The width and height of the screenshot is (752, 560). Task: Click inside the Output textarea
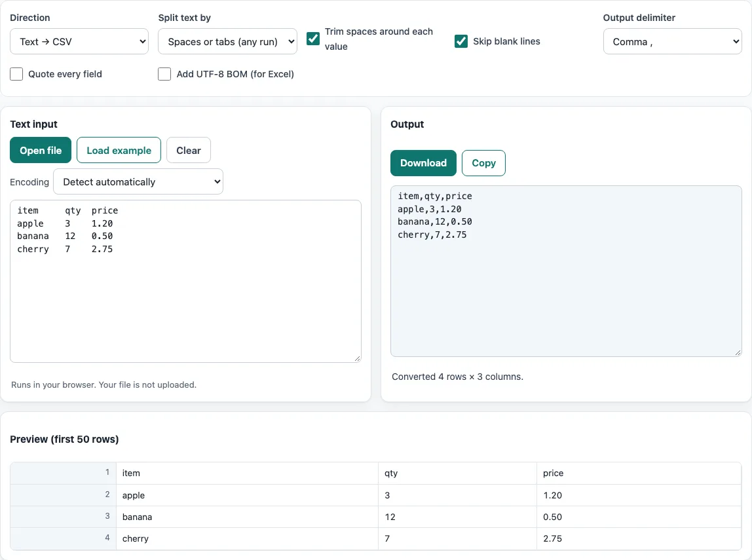(566, 271)
